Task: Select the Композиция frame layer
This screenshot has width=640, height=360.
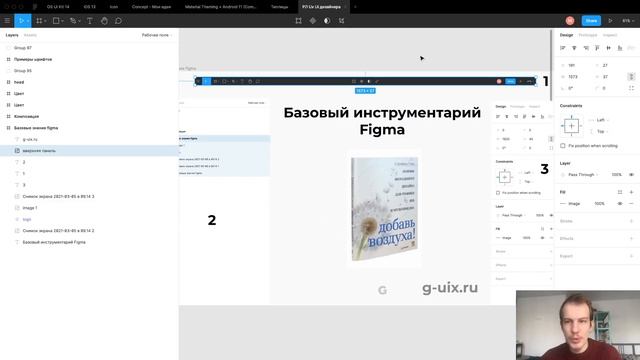Action: (x=89, y=116)
